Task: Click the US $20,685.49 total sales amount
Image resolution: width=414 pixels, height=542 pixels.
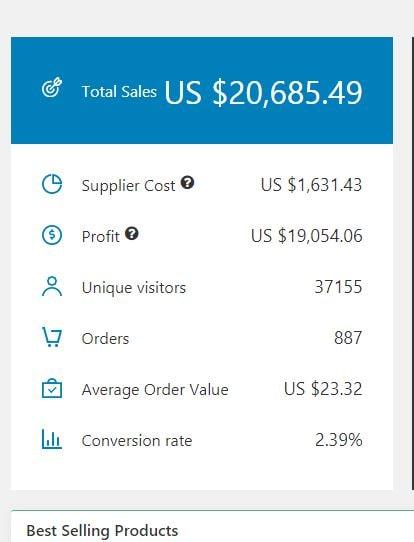Action: pyautogui.click(x=263, y=93)
